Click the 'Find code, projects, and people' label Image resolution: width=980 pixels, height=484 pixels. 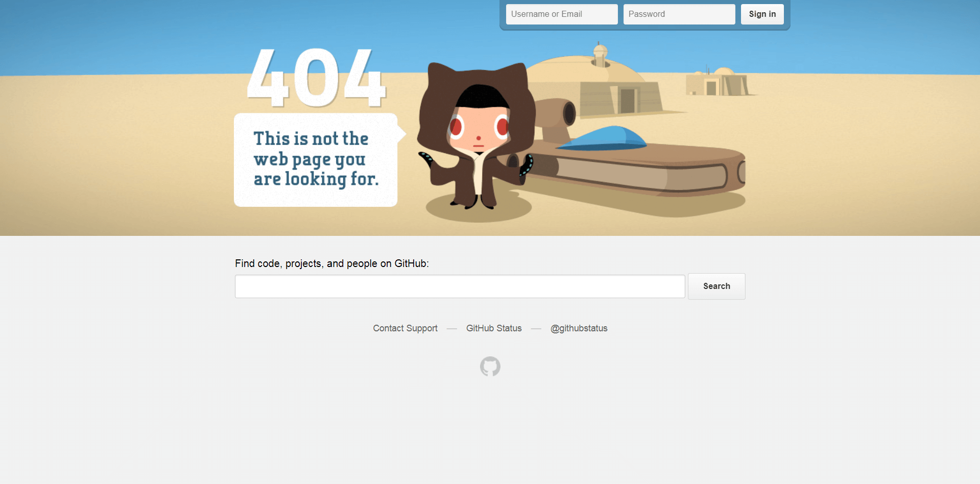tap(332, 263)
